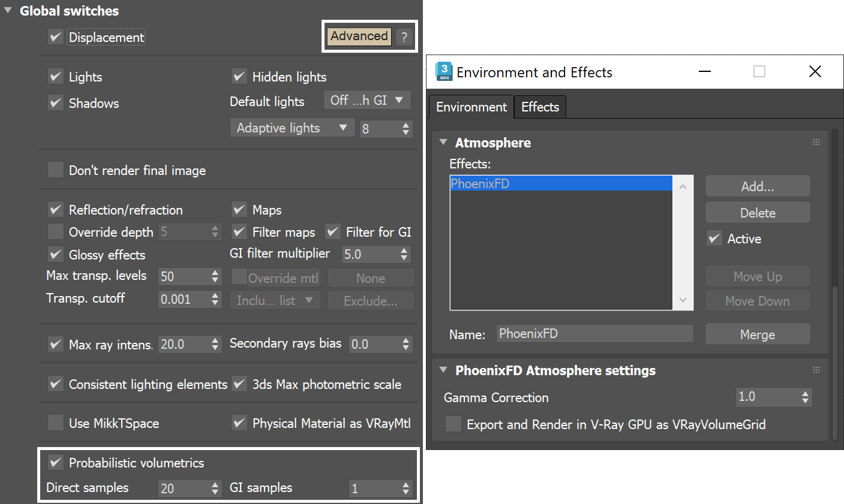Click the Max transp. levels value field
The width and height of the screenshot is (844, 504).
[185, 276]
